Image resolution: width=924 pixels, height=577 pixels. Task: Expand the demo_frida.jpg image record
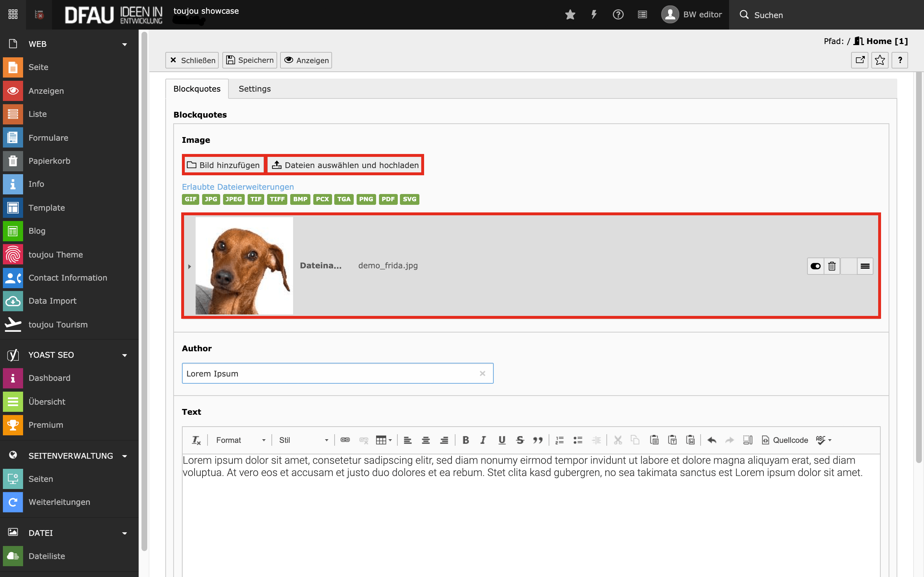[189, 267]
